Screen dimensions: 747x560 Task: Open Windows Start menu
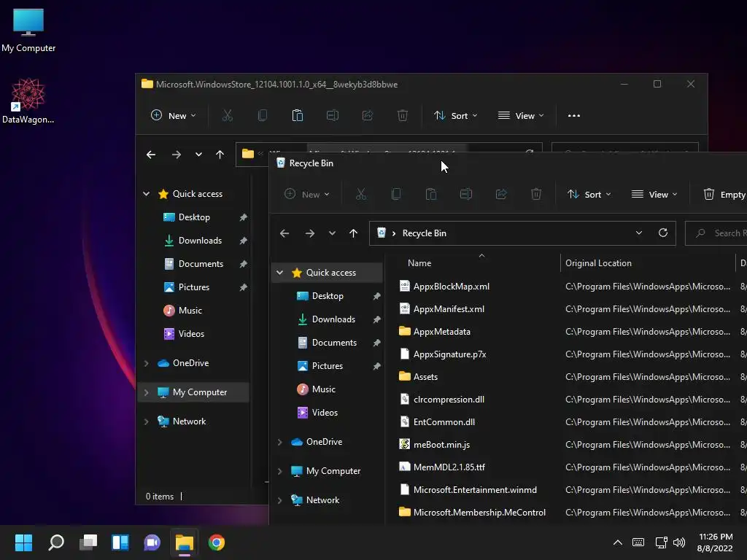coord(23,542)
